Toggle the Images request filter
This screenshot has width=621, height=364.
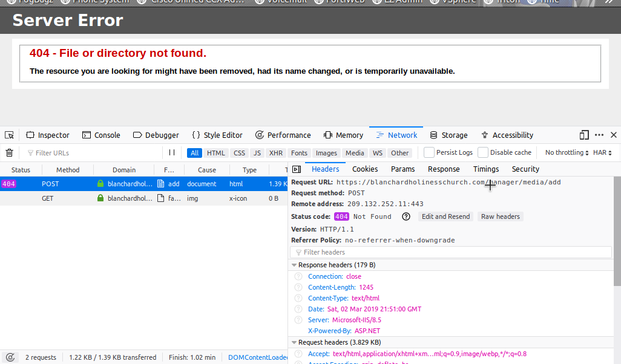click(326, 152)
